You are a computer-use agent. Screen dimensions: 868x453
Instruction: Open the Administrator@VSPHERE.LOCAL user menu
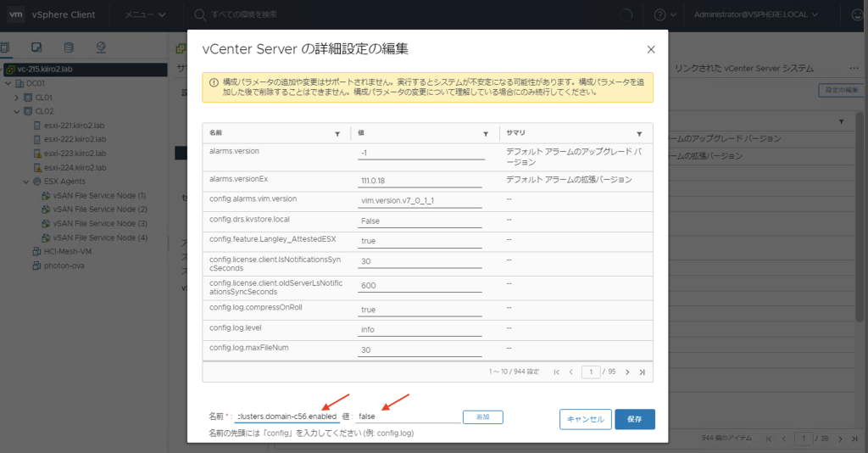(755, 15)
